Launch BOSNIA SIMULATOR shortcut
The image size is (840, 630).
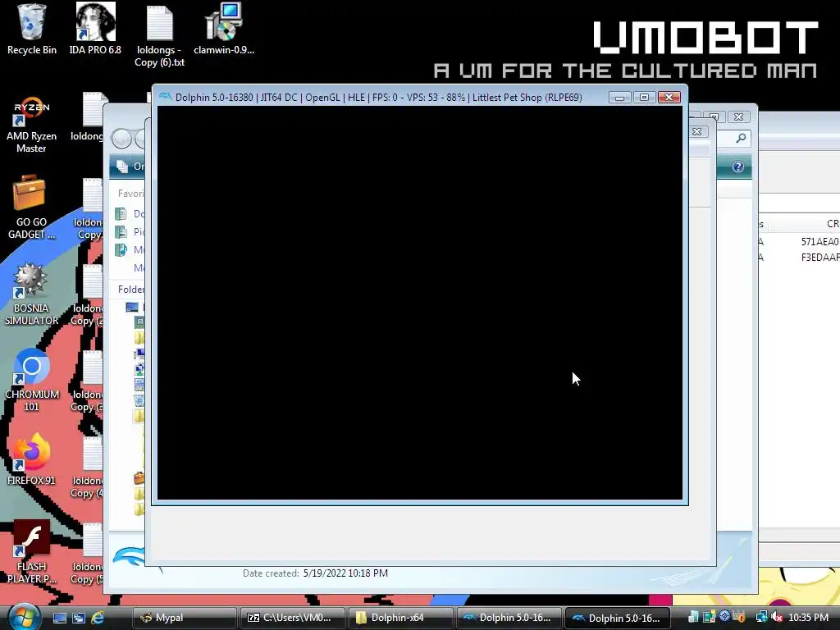(x=31, y=294)
